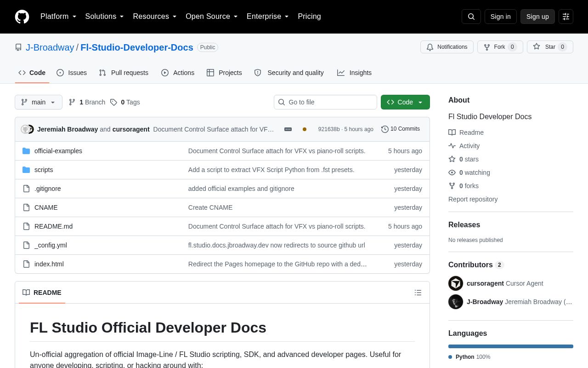Select the README tab heading
This screenshot has width=588, height=368.
pyautogui.click(x=42, y=293)
